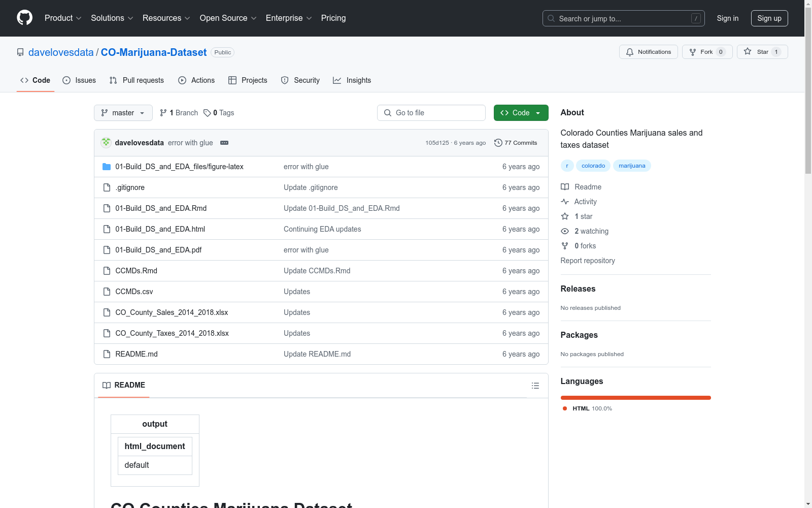Expand the green Code dropdown button
Image resolution: width=812 pixels, height=508 pixels.
[521, 113]
